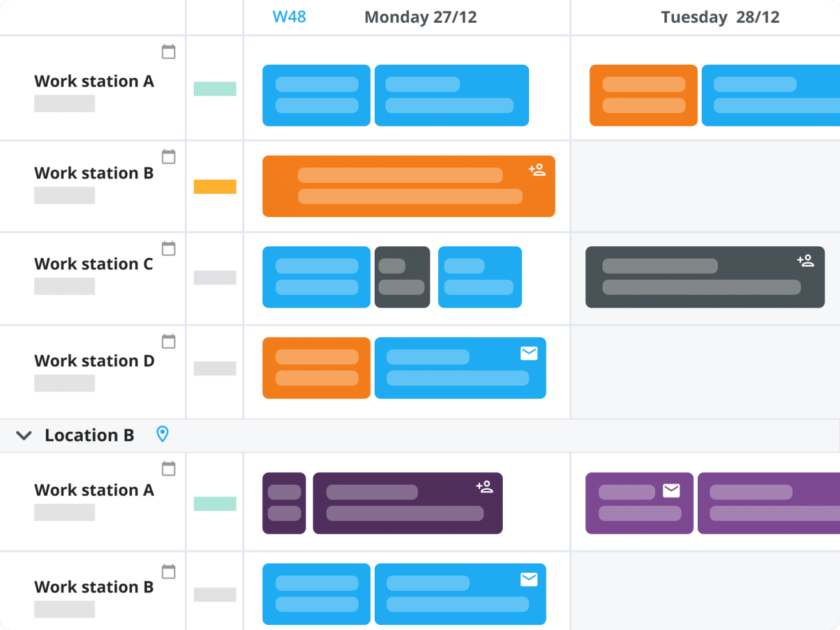Image resolution: width=840 pixels, height=630 pixels.
Task: Collapse the Location B section chevron
Action: point(24,436)
